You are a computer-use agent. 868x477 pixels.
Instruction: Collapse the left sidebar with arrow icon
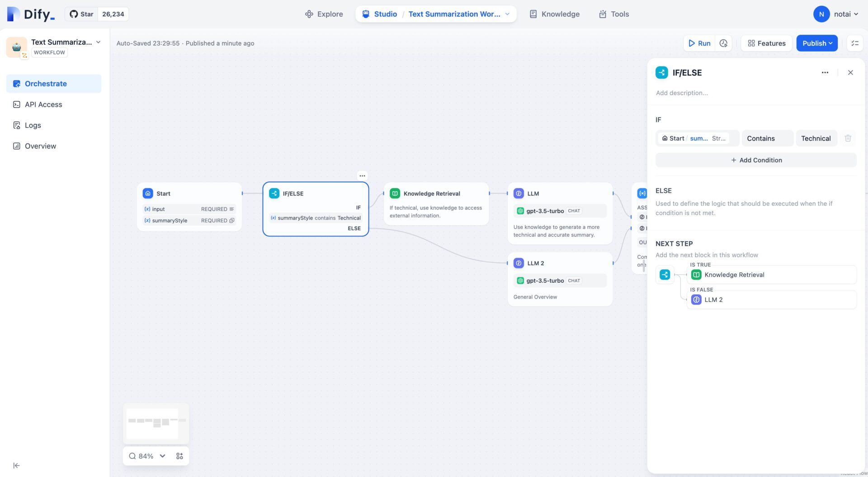[x=16, y=466]
